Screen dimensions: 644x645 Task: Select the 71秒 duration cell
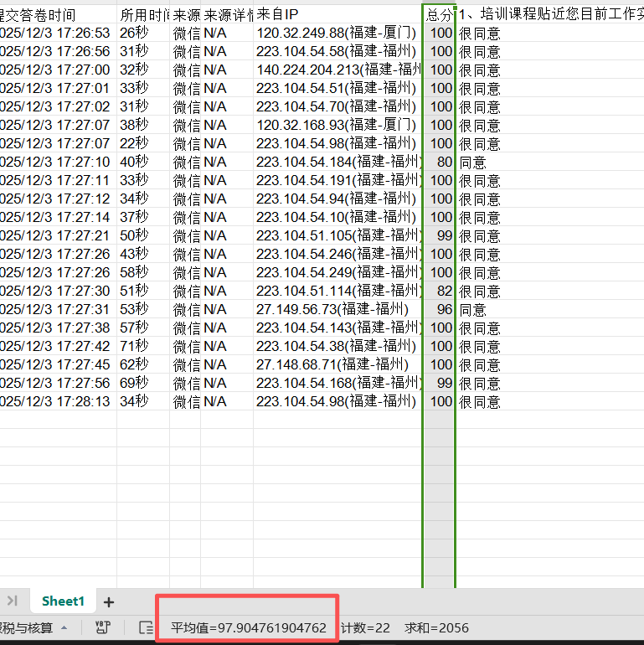coord(143,347)
